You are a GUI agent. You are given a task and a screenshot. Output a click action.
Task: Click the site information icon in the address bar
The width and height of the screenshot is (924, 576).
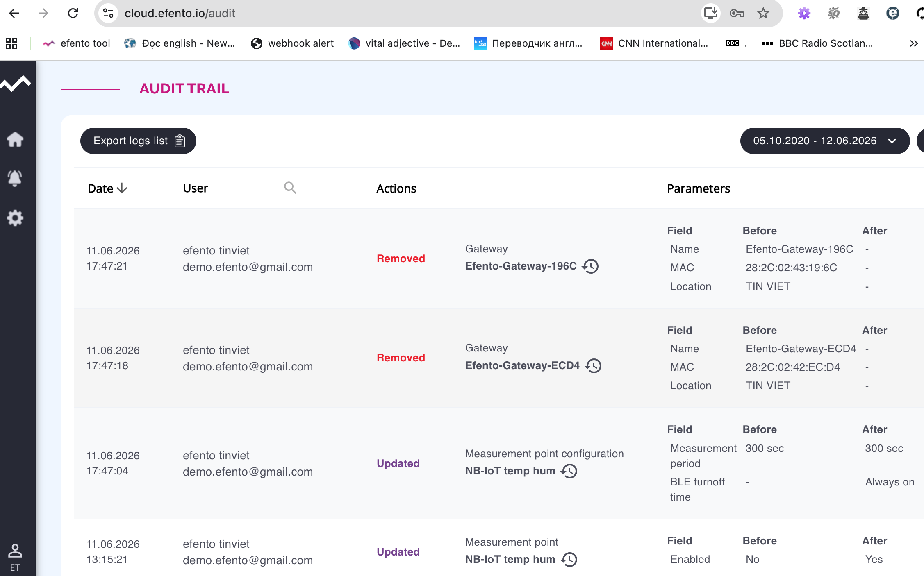pos(108,13)
